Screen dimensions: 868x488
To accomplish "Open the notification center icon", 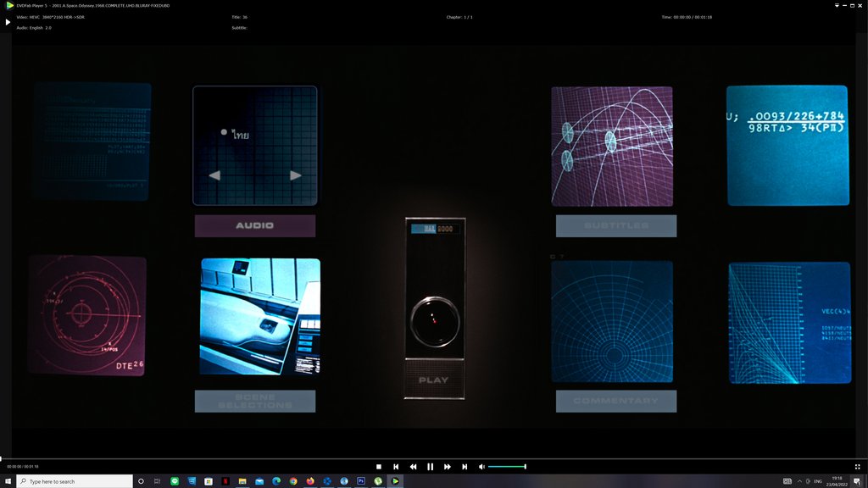I will click(857, 481).
